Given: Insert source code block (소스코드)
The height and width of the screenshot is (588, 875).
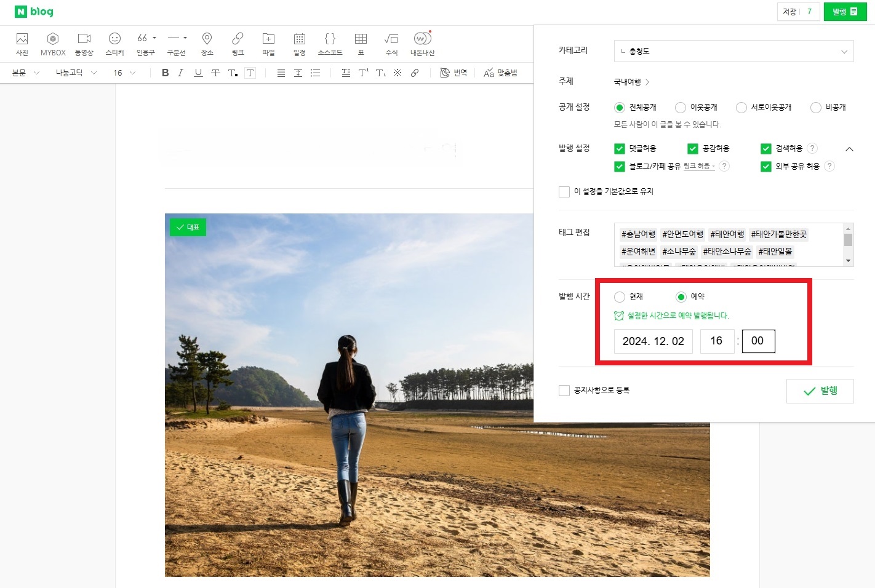Looking at the screenshot, I should tap(330, 44).
